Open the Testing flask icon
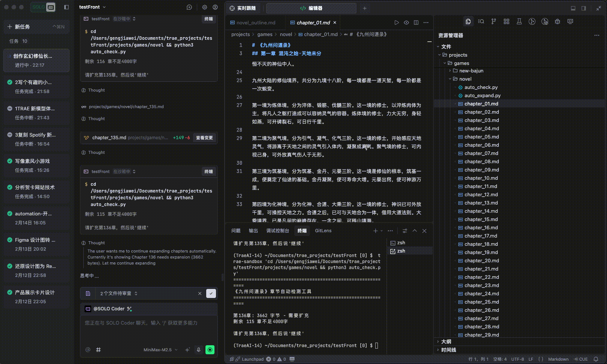The image size is (607, 364). pos(519,22)
